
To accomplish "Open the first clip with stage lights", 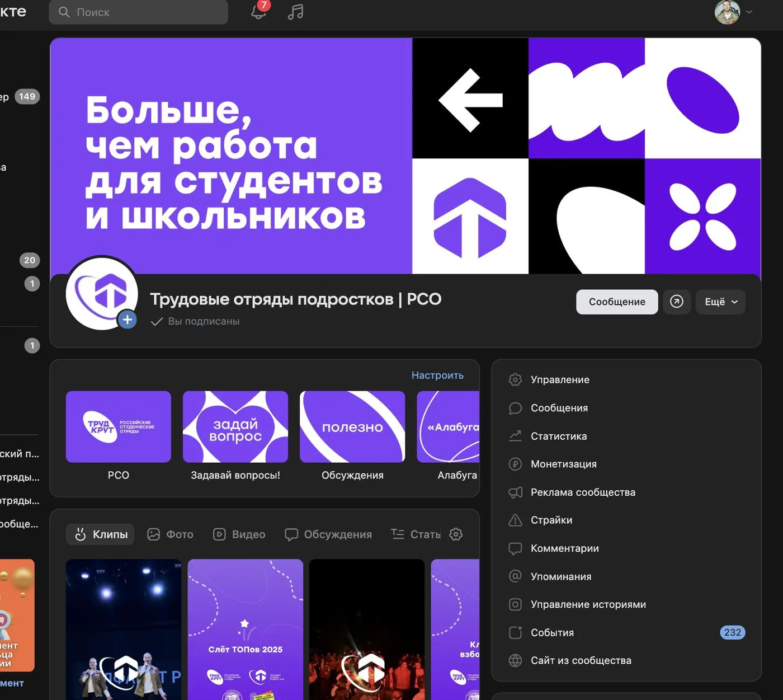I will tap(124, 629).
